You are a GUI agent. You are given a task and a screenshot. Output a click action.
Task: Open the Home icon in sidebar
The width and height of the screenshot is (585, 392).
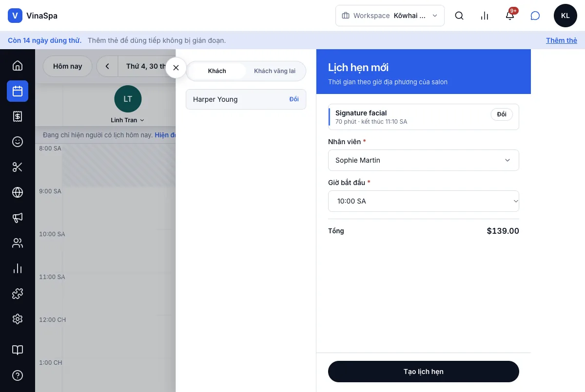pos(18,66)
